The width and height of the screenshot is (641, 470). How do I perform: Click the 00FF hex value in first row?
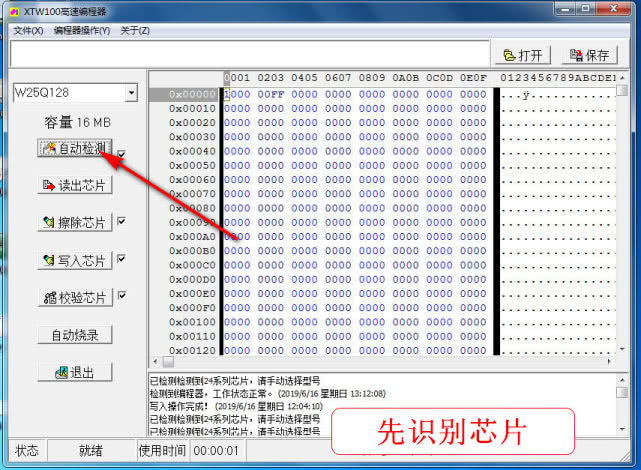[x=271, y=94]
